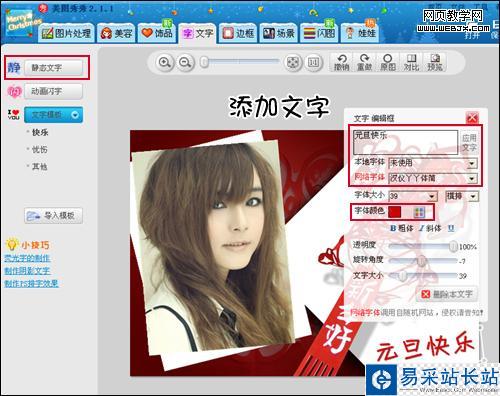Select the 快乐 template category

tap(40, 132)
